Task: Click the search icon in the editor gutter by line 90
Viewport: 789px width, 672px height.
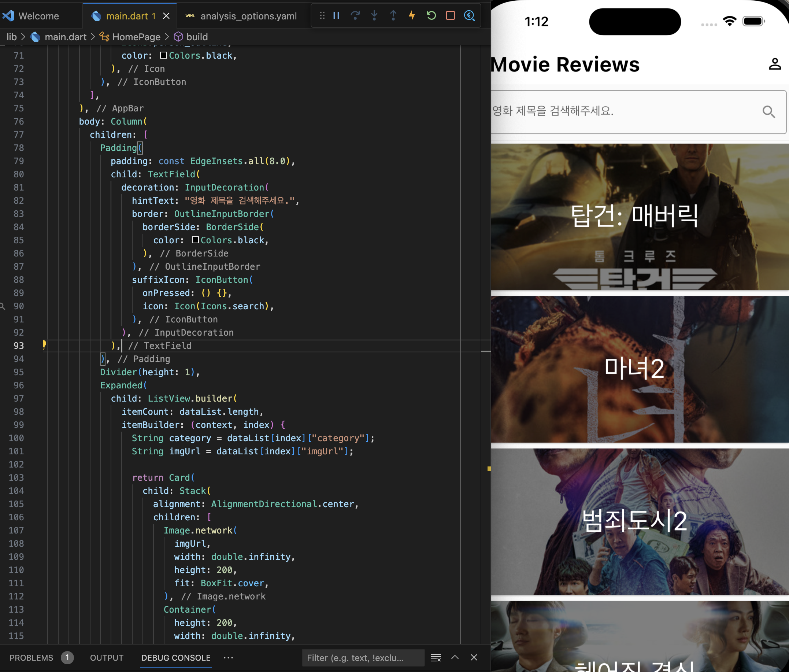Action: point(2,306)
